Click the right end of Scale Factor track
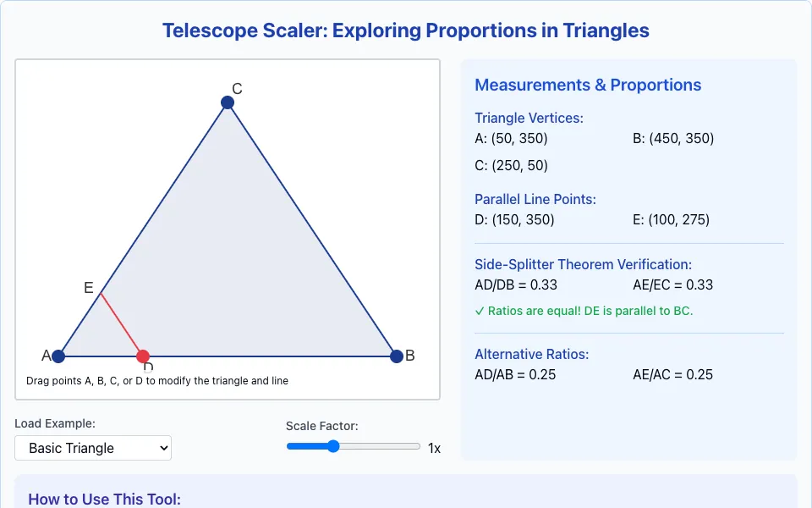Screen dimensions: 812x508 point(416,446)
